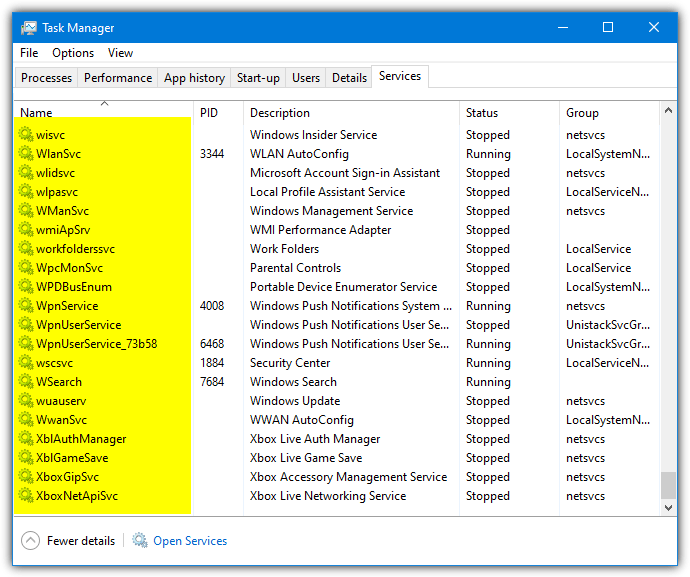Click the scrollbar down arrow
Screen dimensions: 690x577
coord(668,507)
